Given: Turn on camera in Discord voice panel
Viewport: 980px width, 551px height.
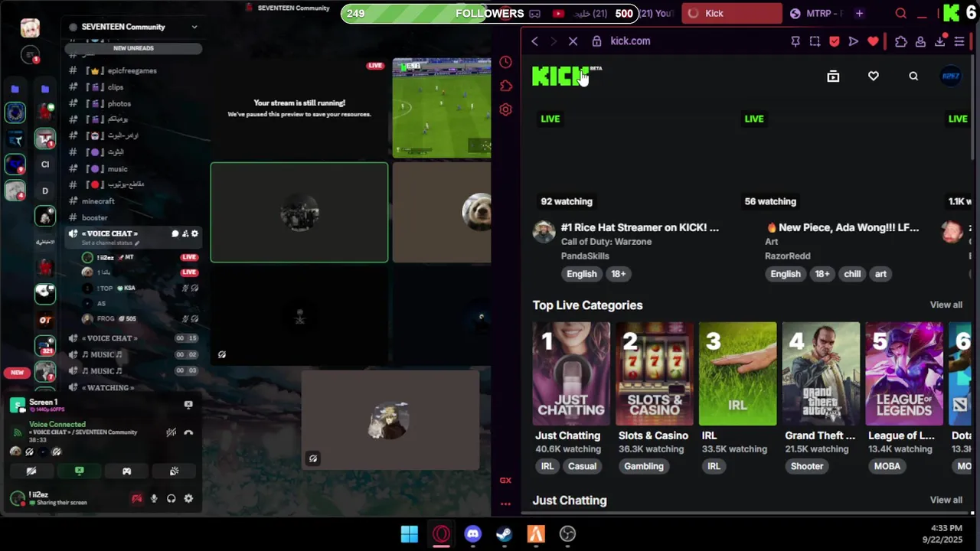Looking at the screenshot, I should pyautogui.click(x=31, y=471).
